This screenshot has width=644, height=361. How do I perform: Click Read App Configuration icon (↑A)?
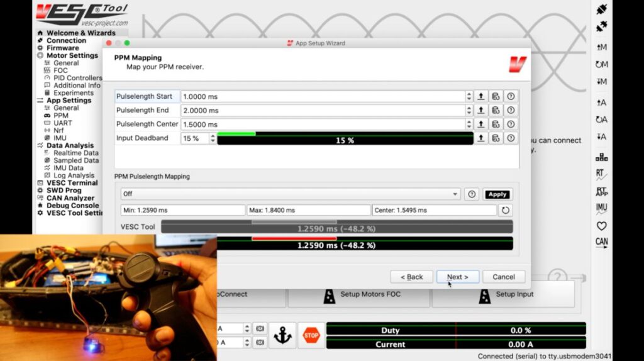[602, 103]
